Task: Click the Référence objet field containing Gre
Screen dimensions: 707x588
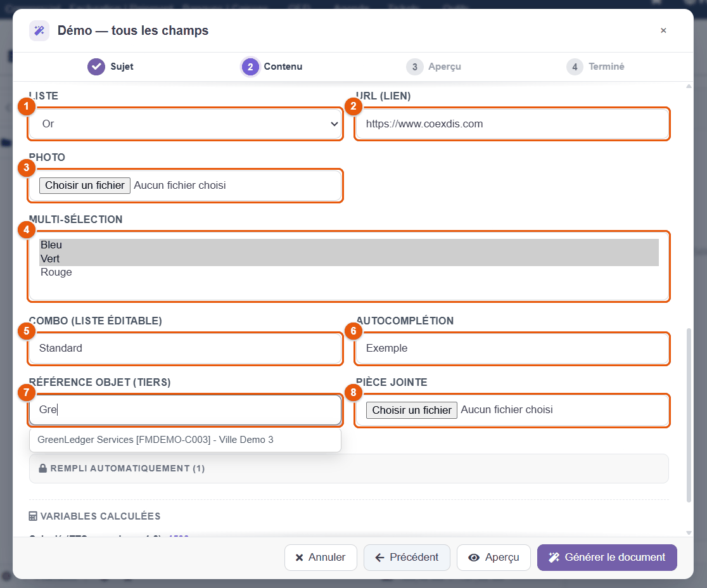Action: tap(186, 410)
